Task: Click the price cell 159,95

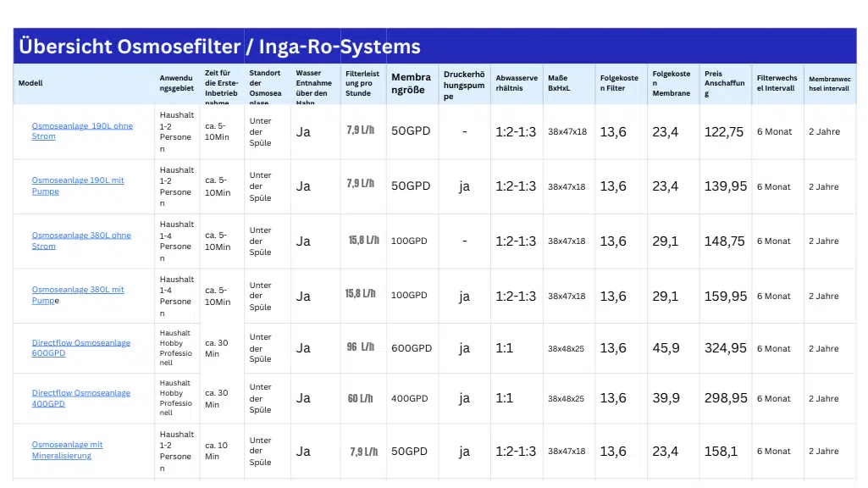Action: [x=725, y=296]
